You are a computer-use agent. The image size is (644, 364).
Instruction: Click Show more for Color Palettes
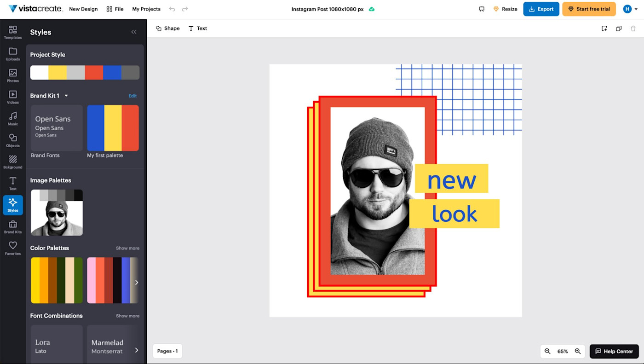tap(127, 248)
